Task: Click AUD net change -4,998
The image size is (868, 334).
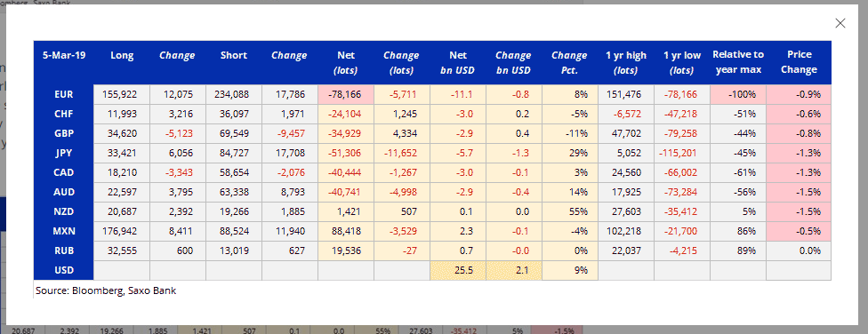Action: (402, 192)
